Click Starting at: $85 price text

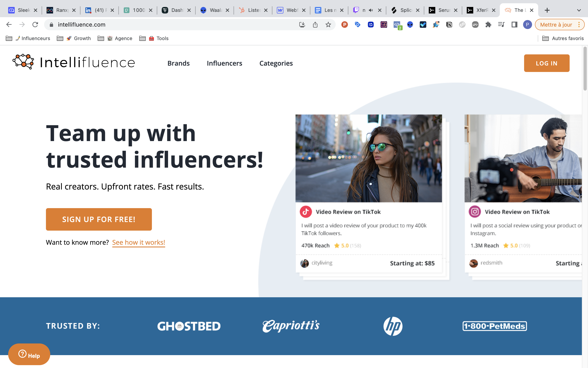[412, 263]
